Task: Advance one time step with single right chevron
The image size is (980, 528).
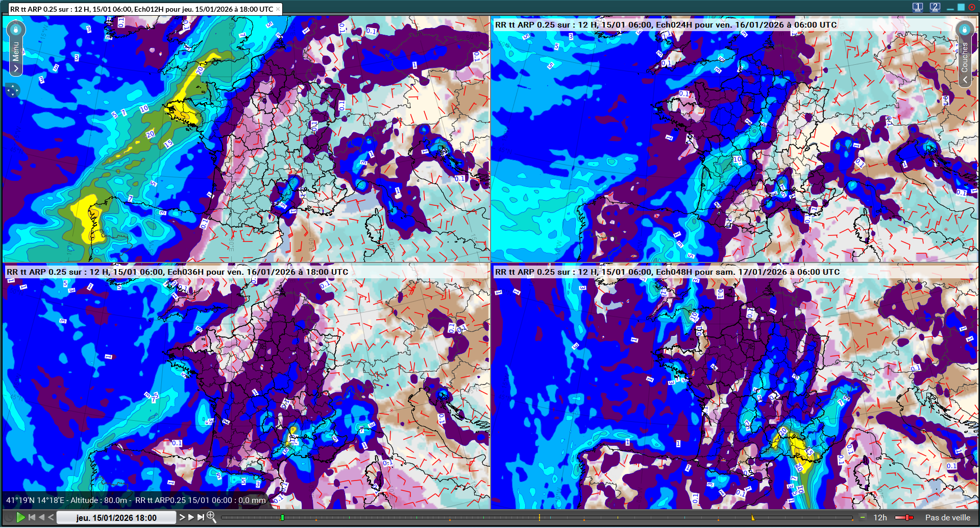Action: click(182, 517)
